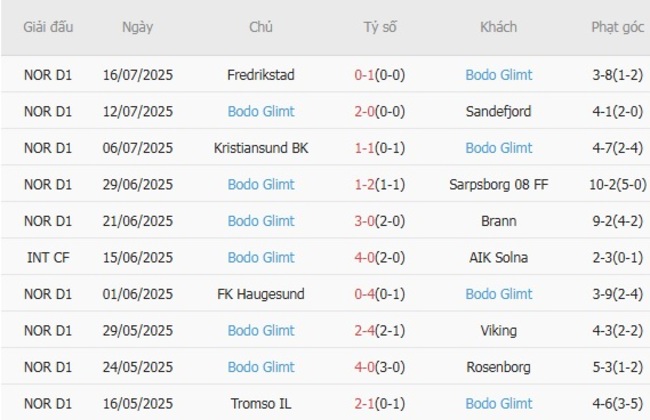The height and width of the screenshot is (420, 650).
Task: Click the 'Ngày' column header
Action: (x=138, y=27)
